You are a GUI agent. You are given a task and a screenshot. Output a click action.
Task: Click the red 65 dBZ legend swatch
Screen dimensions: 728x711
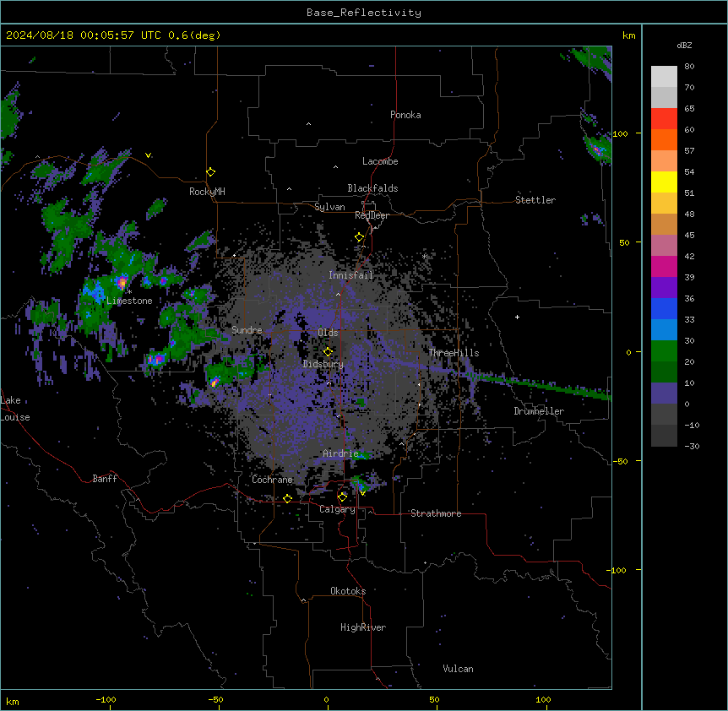point(664,118)
